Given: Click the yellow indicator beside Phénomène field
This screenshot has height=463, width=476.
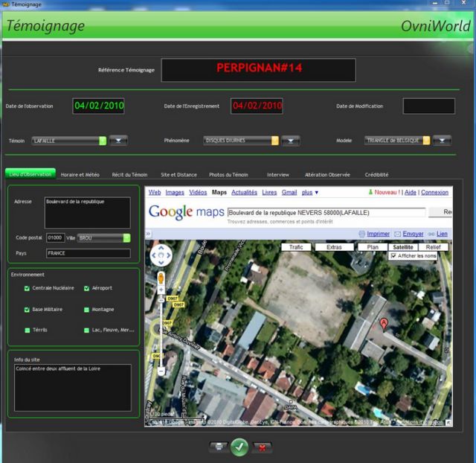Looking at the screenshot, I should [x=275, y=141].
